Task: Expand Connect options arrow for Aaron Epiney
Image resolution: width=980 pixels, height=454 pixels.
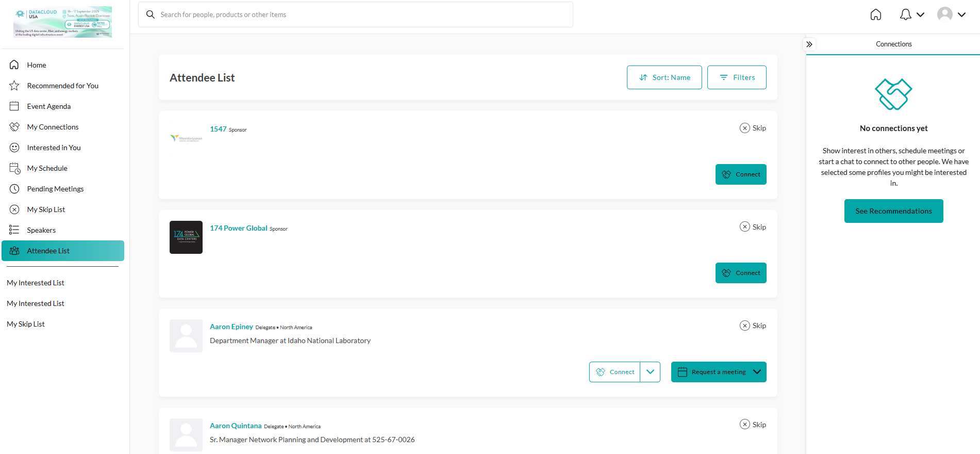Action: [650, 372]
